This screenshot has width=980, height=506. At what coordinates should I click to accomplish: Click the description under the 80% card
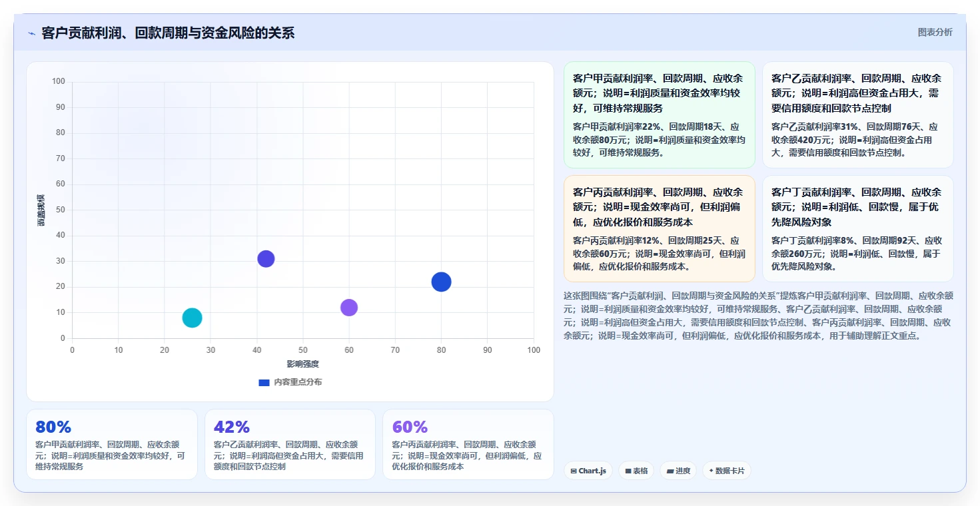click(111, 455)
